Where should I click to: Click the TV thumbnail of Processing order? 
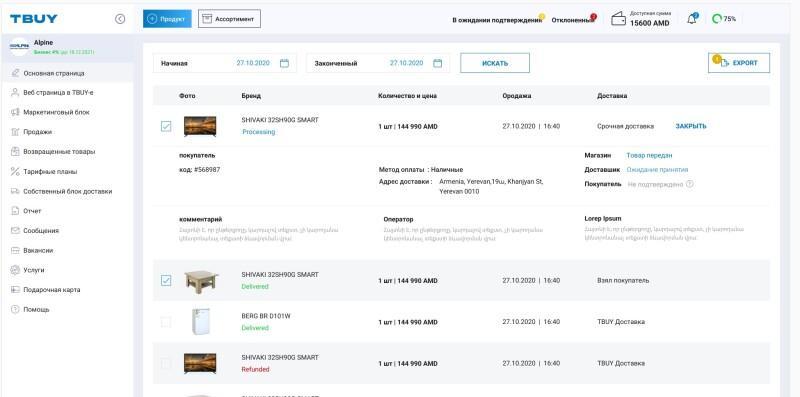pyautogui.click(x=200, y=126)
